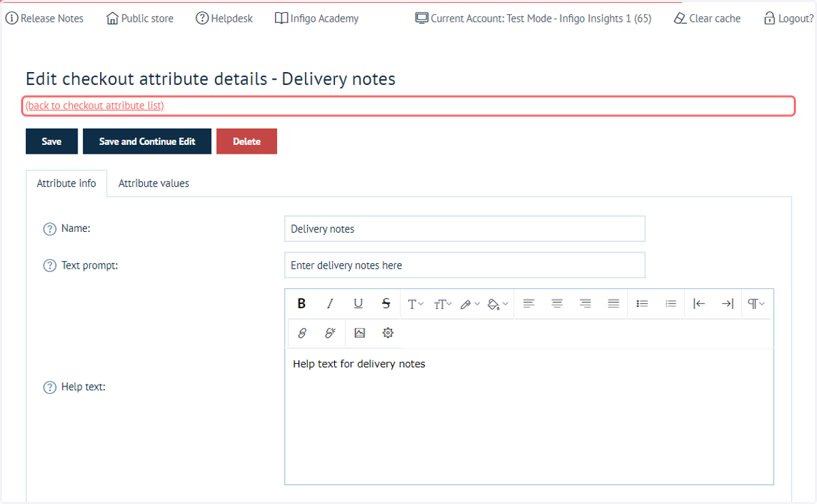This screenshot has width=817, height=504.
Task: Insert a bulleted list
Action: pyautogui.click(x=642, y=304)
